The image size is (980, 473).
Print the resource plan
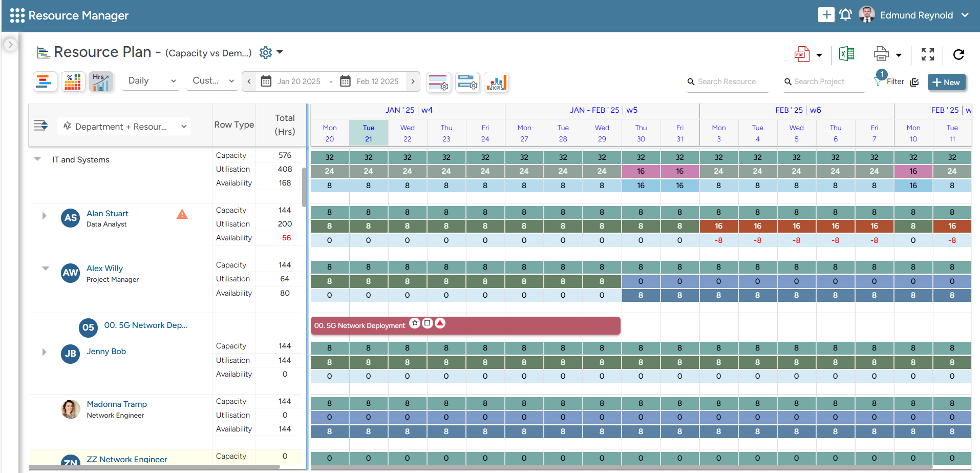pyautogui.click(x=881, y=53)
